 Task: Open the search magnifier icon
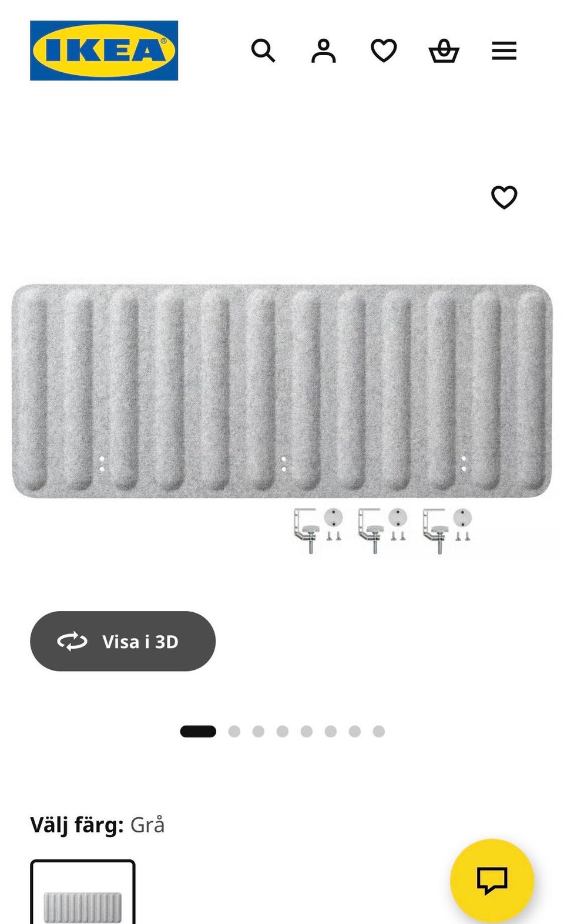pos(263,51)
